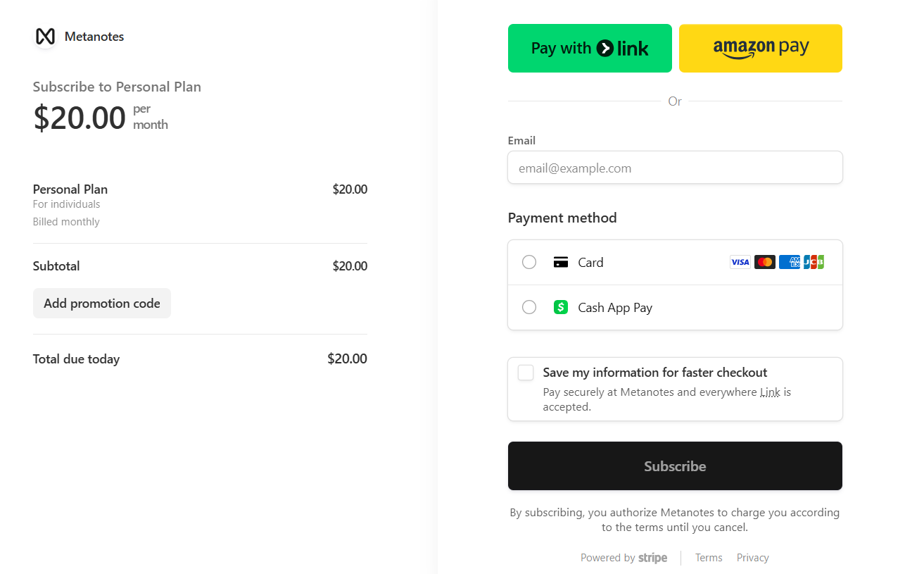Click the green Cash App icon
The height and width of the screenshot is (574, 924).
561,307
